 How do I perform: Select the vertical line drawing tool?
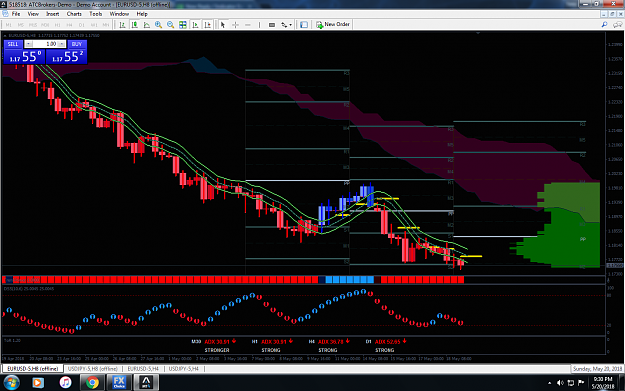259,25
